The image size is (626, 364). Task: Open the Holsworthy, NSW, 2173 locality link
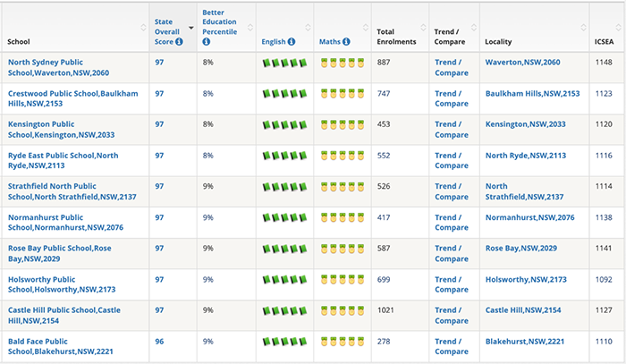point(525,280)
